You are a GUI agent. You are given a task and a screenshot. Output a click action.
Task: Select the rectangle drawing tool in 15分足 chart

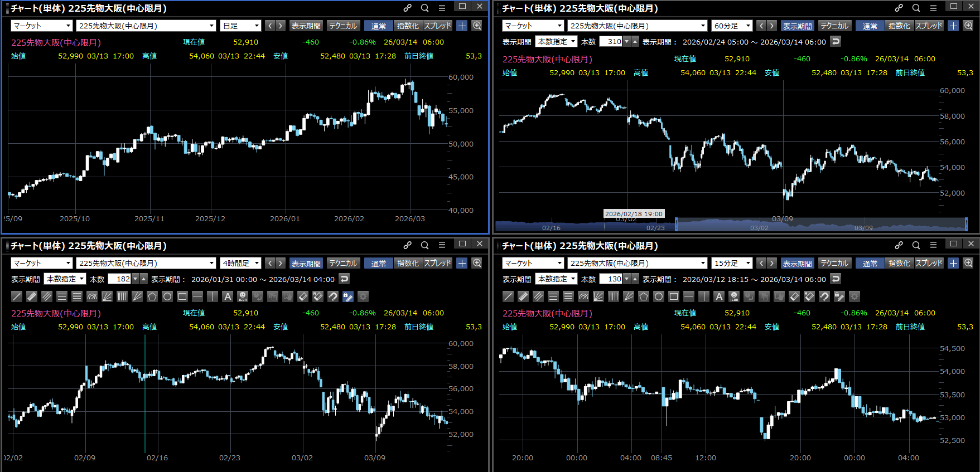(x=674, y=296)
